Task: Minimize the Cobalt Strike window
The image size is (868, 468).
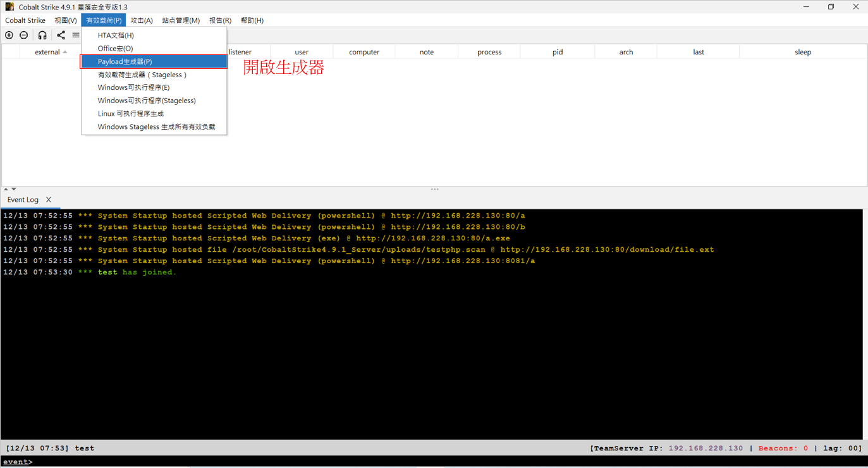Action: pyautogui.click(x=806, y=7)
